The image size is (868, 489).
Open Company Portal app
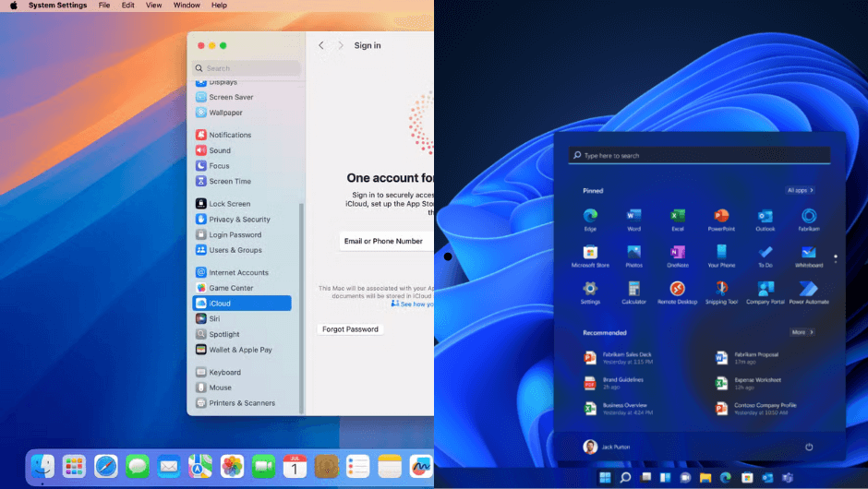coord(765,293)
